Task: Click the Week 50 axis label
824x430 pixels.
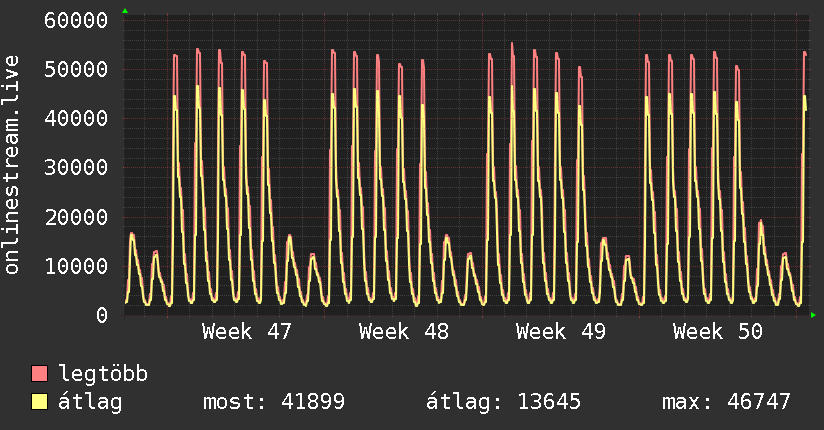Action: 718,332
